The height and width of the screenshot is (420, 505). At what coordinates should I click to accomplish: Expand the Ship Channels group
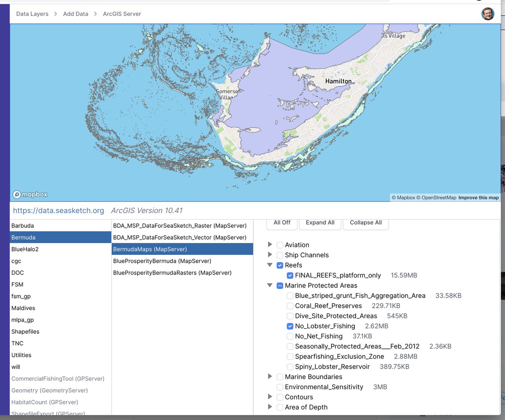(270, 255)
